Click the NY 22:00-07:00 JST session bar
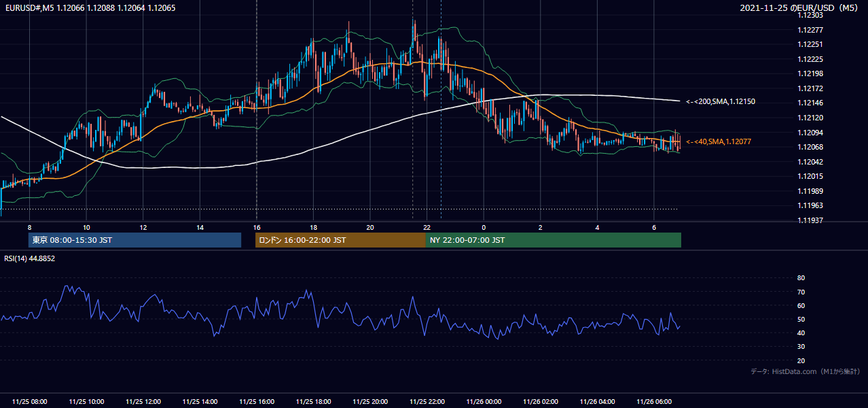Image resolution: width=868 pixels, height=408 pixels. pos(554,240)
